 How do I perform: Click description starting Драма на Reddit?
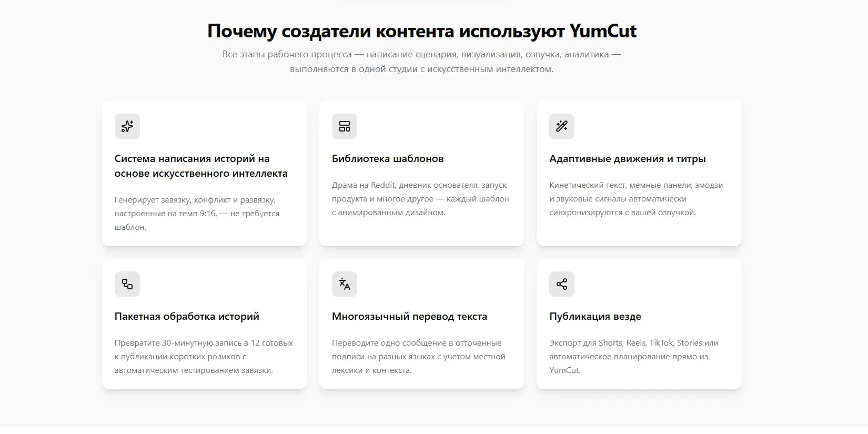click(x=420, y=199)
